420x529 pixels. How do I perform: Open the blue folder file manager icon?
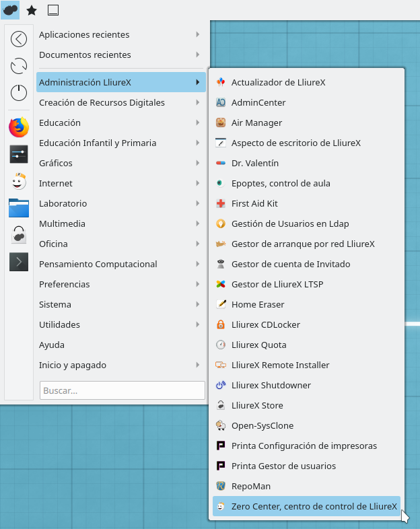[x=19, y=207]
